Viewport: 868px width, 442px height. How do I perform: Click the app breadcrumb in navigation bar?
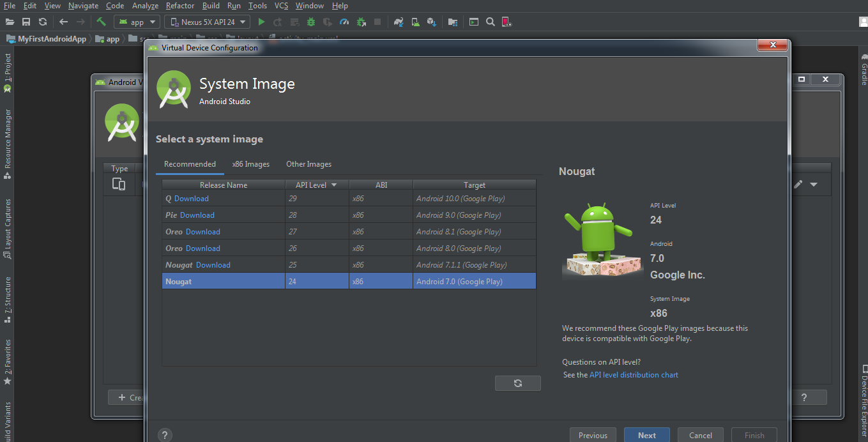pos(107,38)
